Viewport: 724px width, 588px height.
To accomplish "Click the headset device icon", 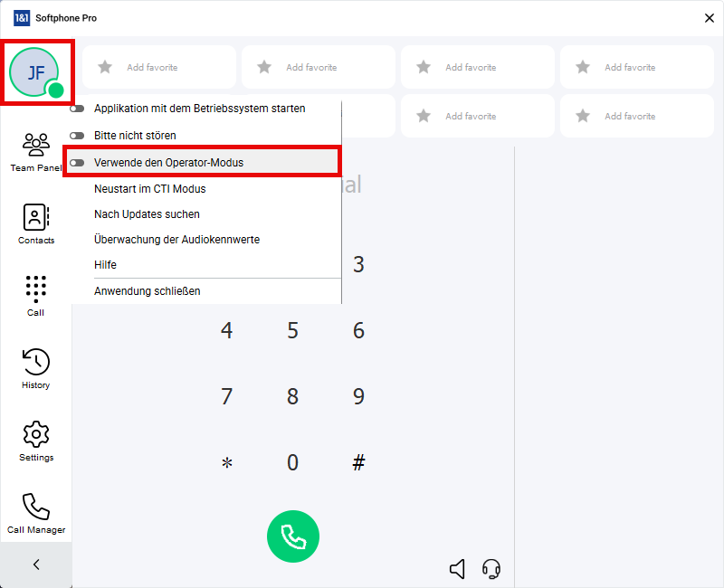I will point(491,569).
